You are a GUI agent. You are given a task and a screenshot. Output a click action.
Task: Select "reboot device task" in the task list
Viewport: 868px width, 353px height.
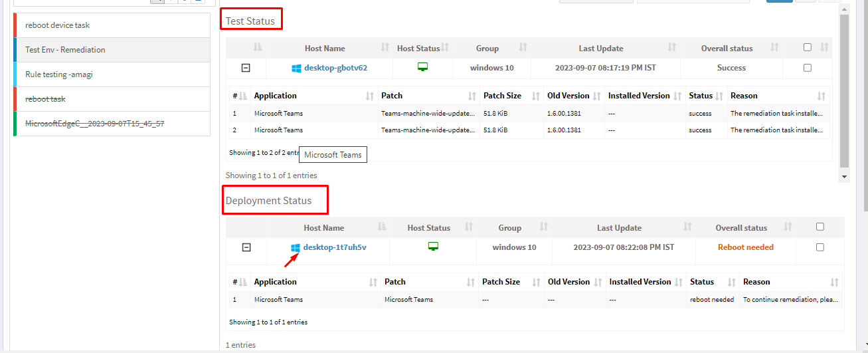coord(57,25)
